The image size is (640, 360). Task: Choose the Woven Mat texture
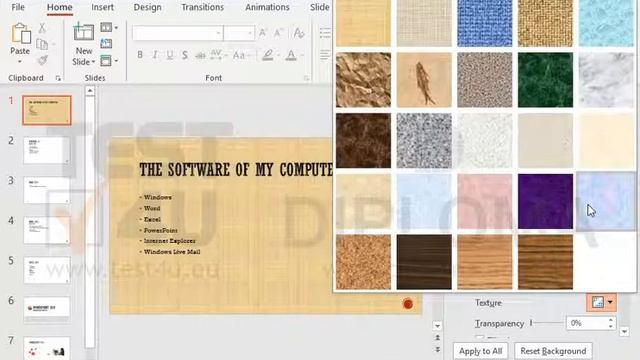[x=545, y=23]
